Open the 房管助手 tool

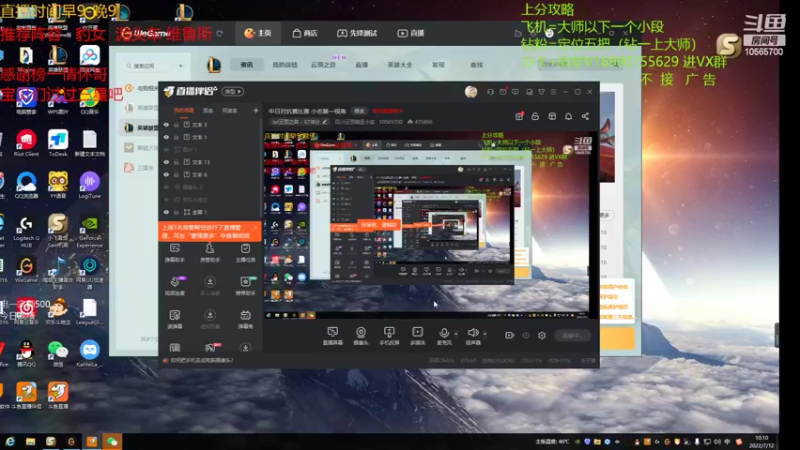(x=210, y=253)
